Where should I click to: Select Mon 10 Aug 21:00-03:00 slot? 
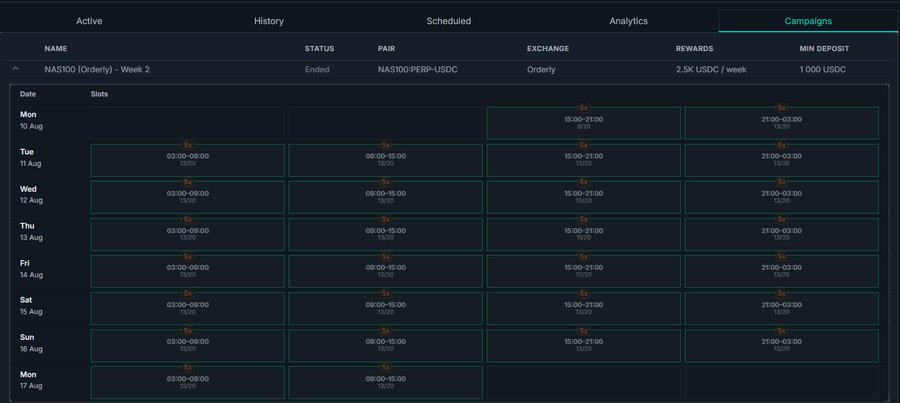[781, 123]
